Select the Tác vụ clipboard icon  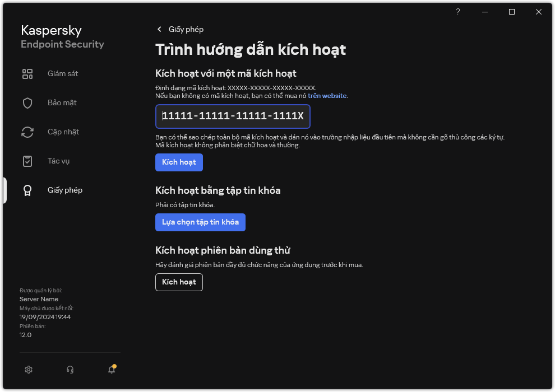27,161
